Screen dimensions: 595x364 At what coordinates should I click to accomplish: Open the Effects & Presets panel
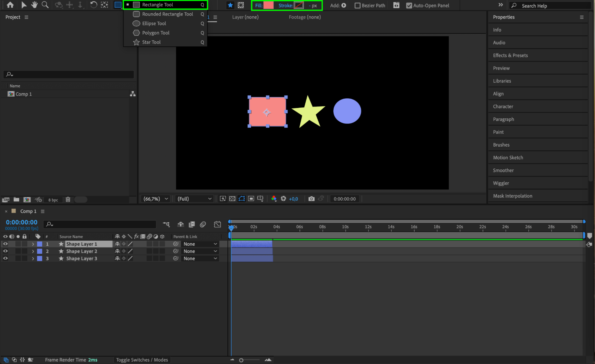click(510, 55)
